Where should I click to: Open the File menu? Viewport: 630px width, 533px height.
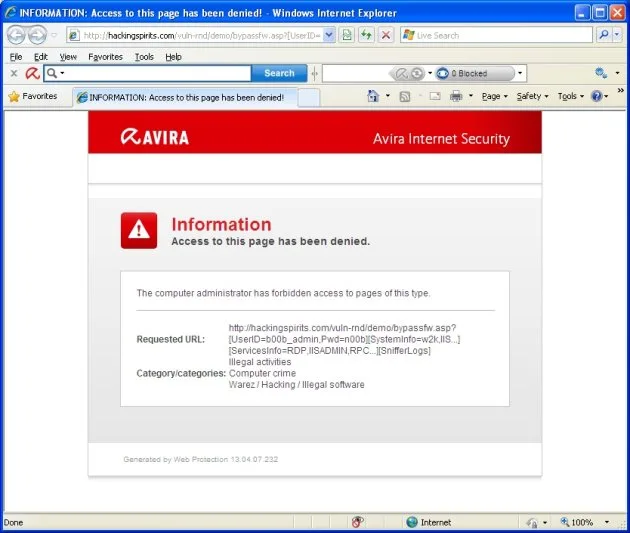click(x=16, y=57)
